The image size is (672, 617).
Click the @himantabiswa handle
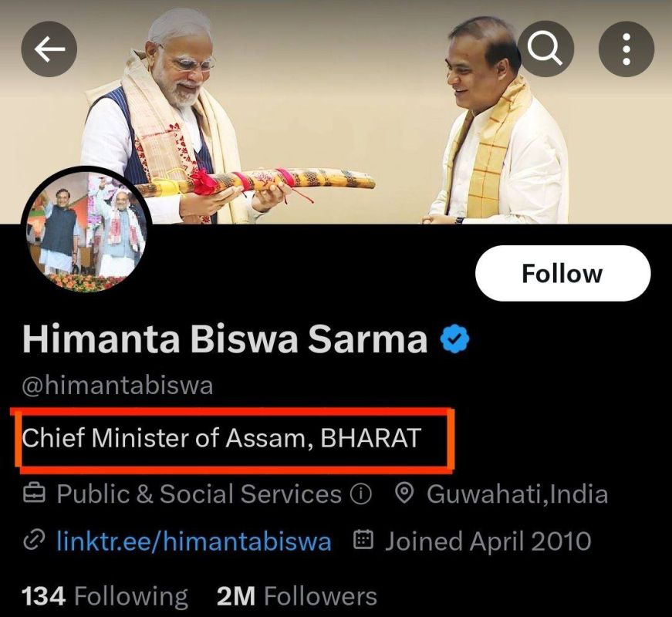(117, 385)
